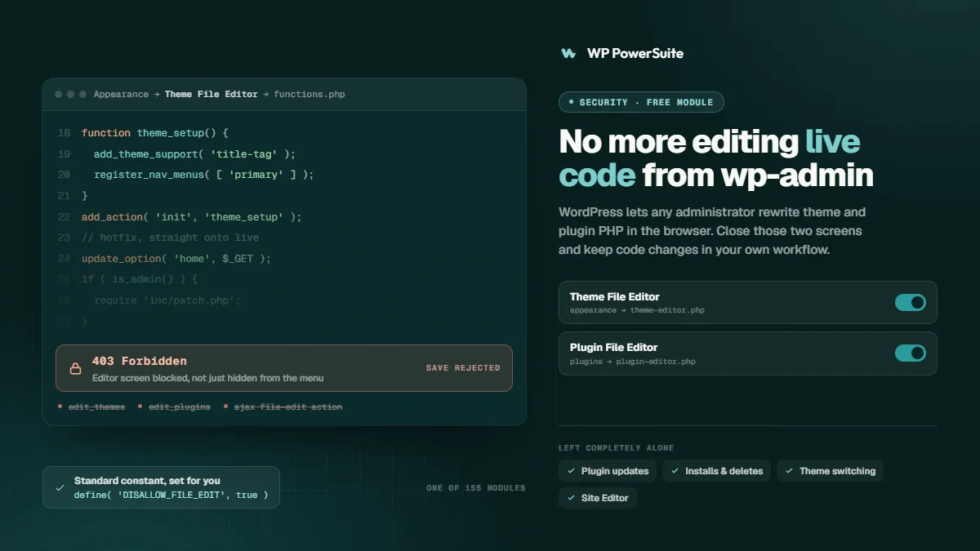Open functions.php in the breadcrumb
This screenshot has width=980, height=551.
[x=310, y=95]
